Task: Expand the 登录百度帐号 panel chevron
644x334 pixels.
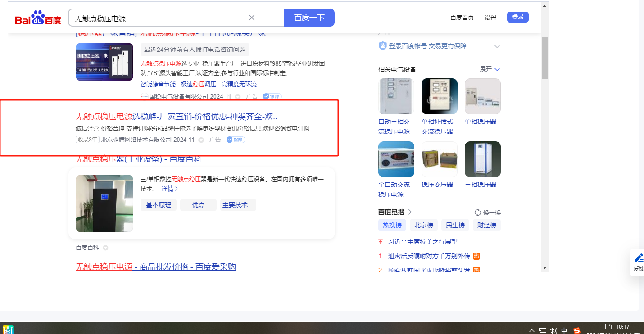Action: [x=497, y=46]
